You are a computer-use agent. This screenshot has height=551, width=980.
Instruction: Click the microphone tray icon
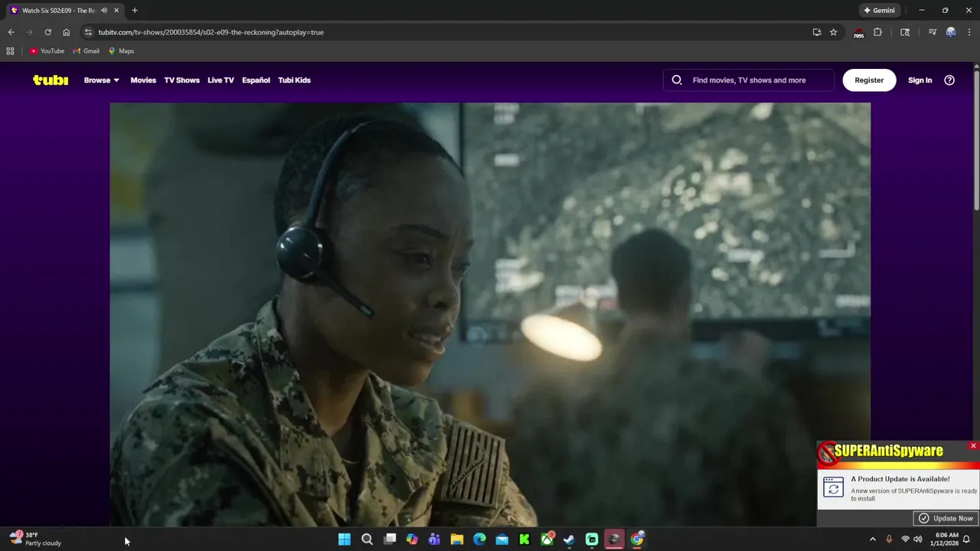889,540
